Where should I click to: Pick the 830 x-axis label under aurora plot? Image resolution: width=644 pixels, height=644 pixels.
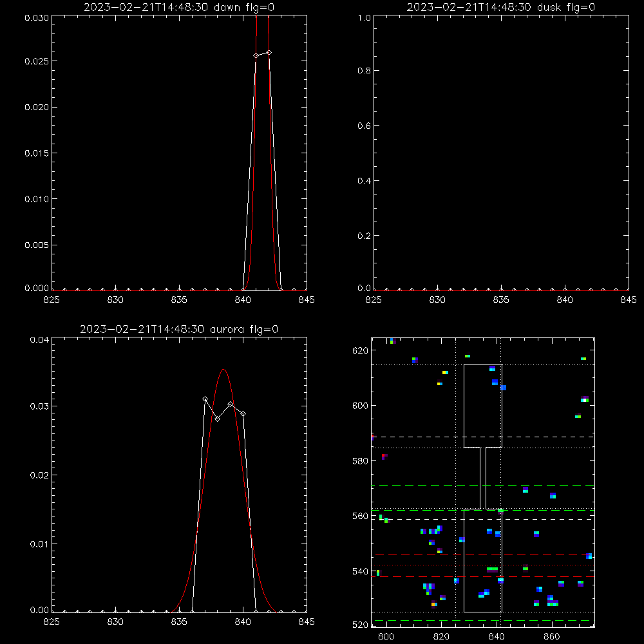[x=115, y=622]
